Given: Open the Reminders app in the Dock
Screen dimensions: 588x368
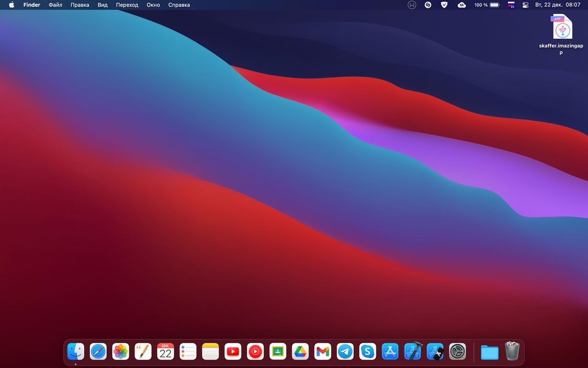Looking at the screenshot, I should click(x=188, y=352).
